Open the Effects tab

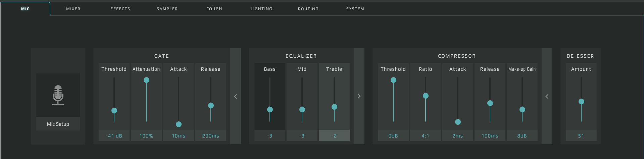coord(120,9)
